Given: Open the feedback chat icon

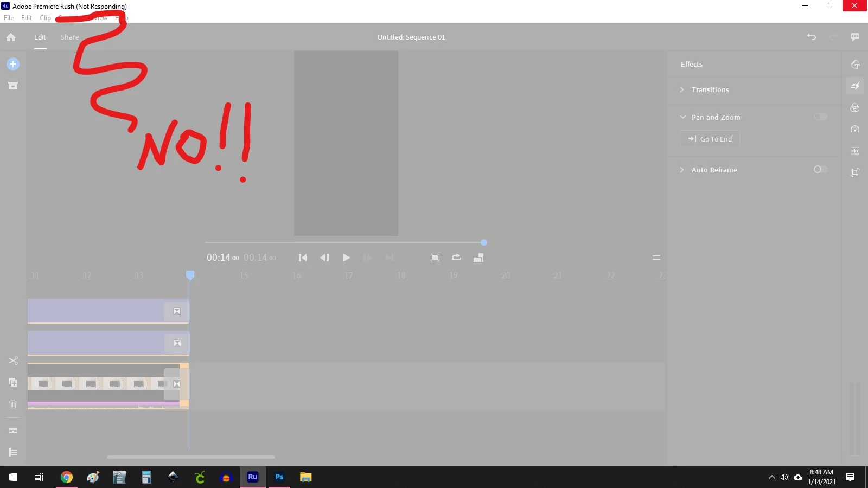Looking at the screenshot, I should [x=855, y=37].
